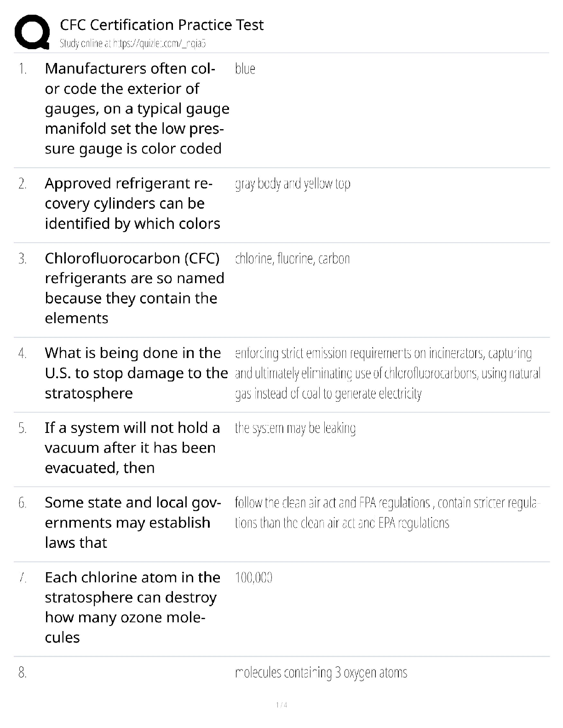Click the page indicator "1 / 4"
The height and width of the screenshot is (728, 563).
(281, 705)
